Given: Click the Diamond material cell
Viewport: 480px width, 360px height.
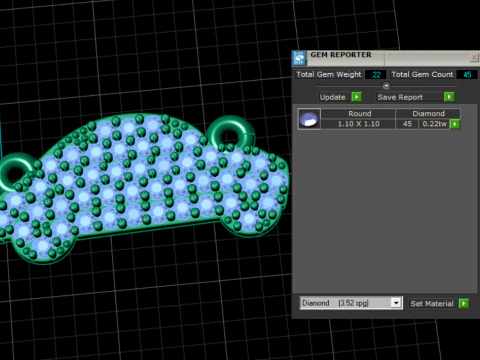Looking at the screenshot, I should coord(428,113).
